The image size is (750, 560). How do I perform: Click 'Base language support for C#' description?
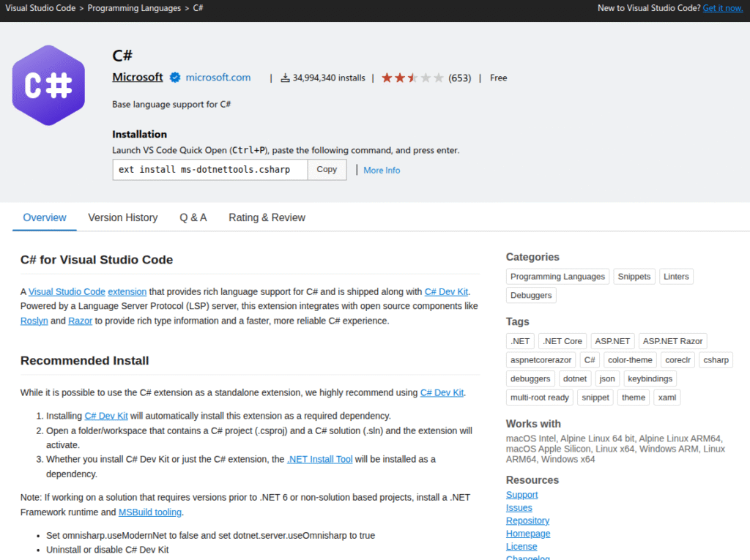click(x=171, y=104)
